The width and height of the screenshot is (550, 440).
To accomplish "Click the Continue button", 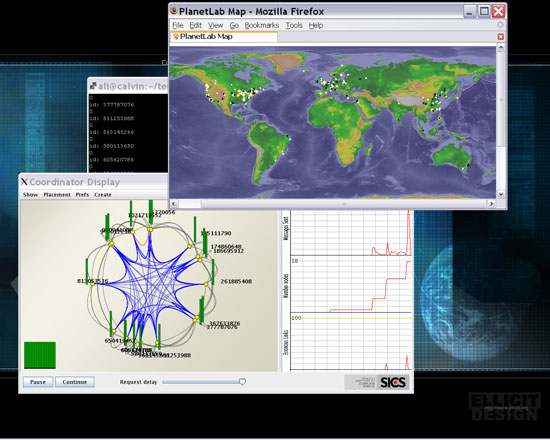I will pyautogui.click(x=75, y=382).
